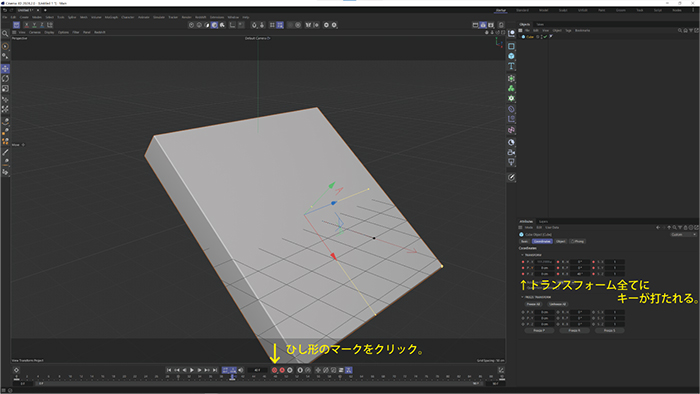Click the Phong tag on the Cube
The width and height of the screenshot is (700, 394).
(x=551, y=37)
